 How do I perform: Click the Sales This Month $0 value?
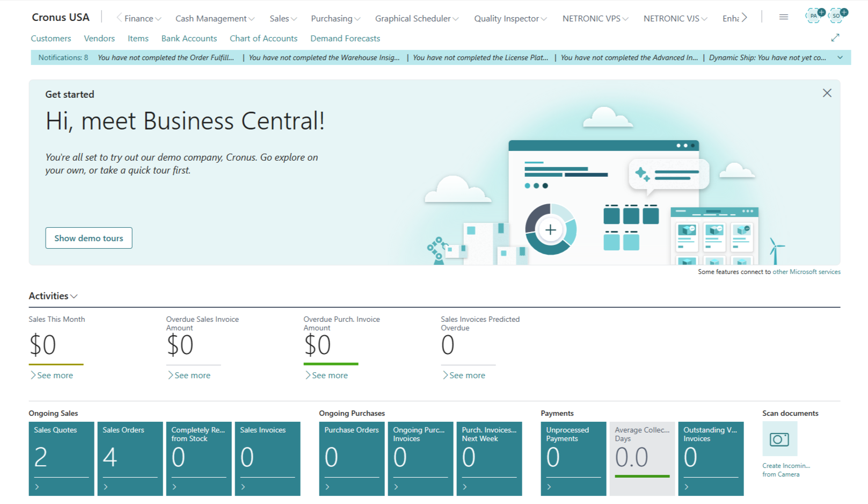pos(42,345)
